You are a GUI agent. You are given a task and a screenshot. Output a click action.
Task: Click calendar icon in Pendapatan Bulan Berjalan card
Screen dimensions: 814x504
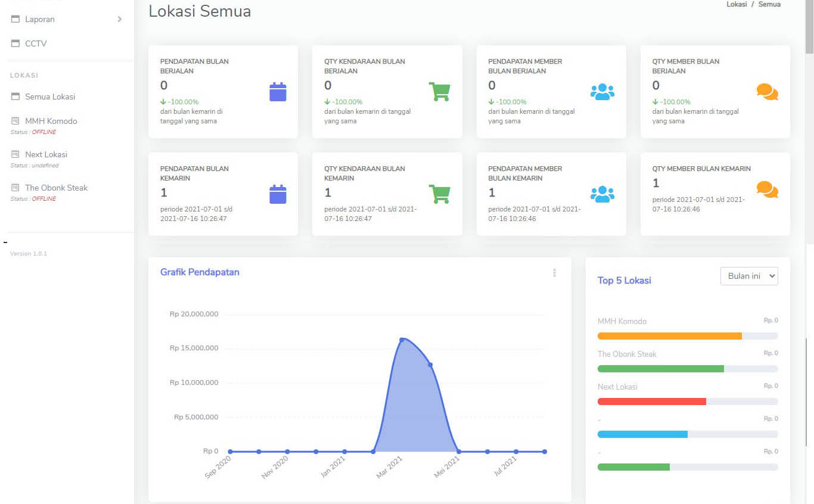278,92
